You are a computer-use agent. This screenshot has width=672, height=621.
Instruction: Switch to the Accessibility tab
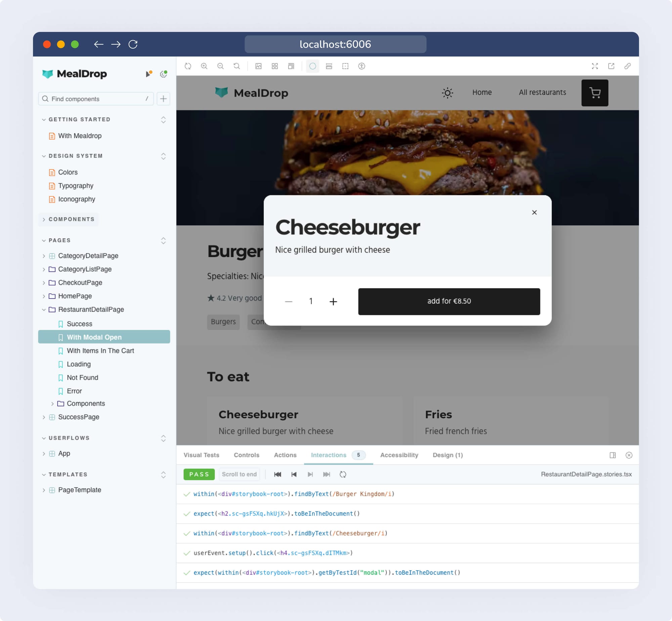pos(399,455)
